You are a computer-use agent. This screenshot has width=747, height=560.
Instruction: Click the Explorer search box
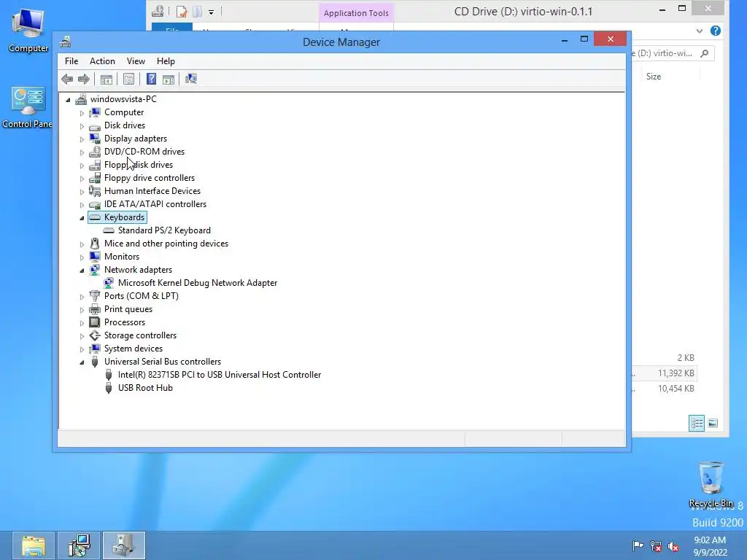coord(673,53)
